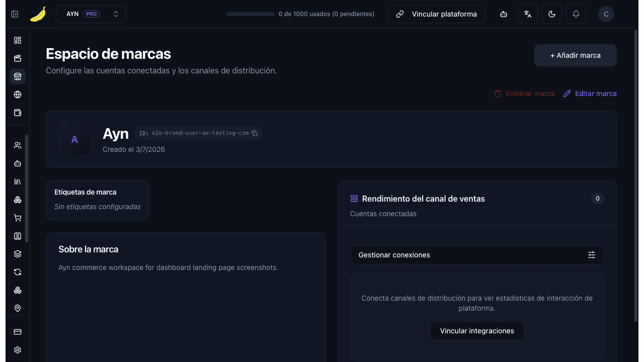The image size is (644, 362).
Task: Click the banana logo
Action: [x=38, y=14]
